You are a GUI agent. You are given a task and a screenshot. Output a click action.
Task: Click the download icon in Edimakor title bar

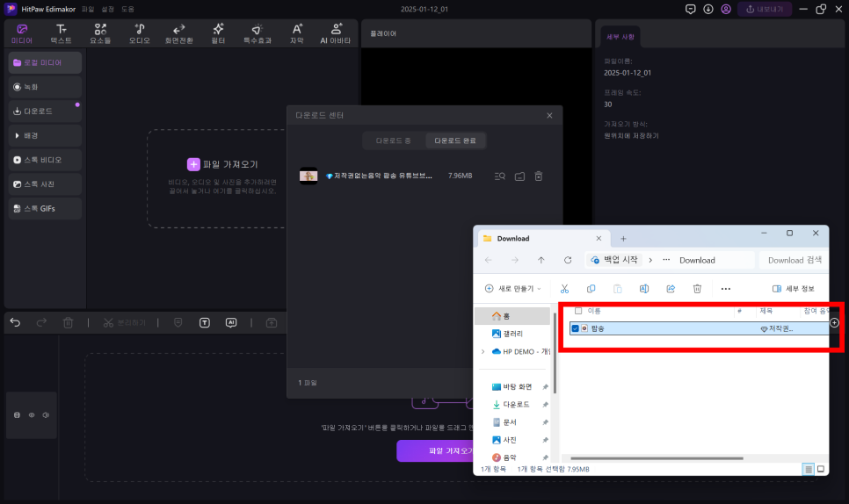(x=708, y=9)
